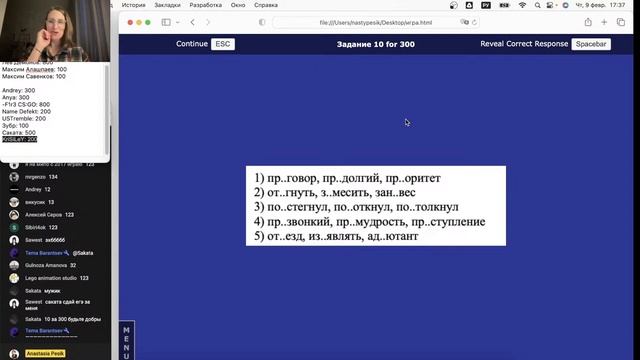Click the Wi-Fi icon in menu bar
The width and height of the screenshot is (640, 360).
coord(522,5)
